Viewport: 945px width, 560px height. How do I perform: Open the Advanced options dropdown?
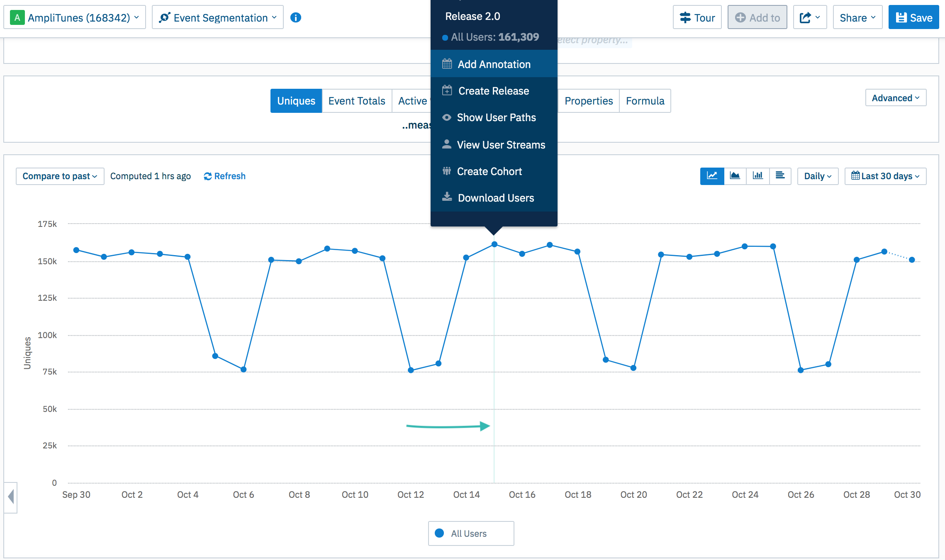click(x=895, y=98)
